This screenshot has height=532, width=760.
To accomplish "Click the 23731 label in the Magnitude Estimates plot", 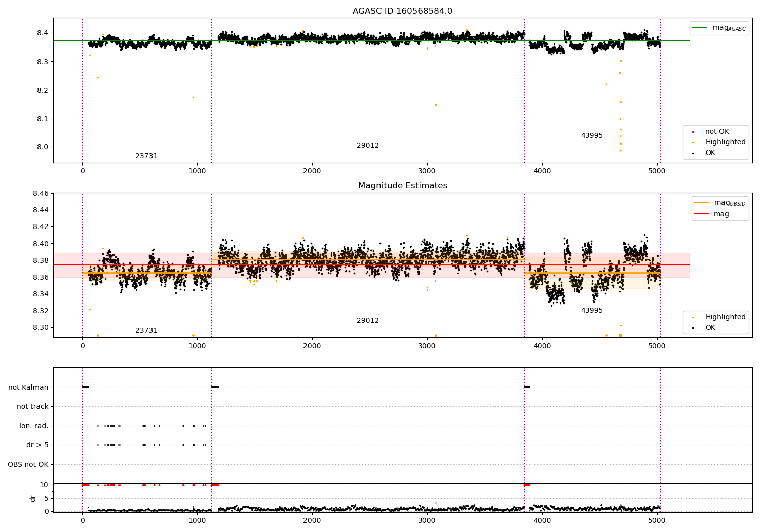I will coord(146,331).
